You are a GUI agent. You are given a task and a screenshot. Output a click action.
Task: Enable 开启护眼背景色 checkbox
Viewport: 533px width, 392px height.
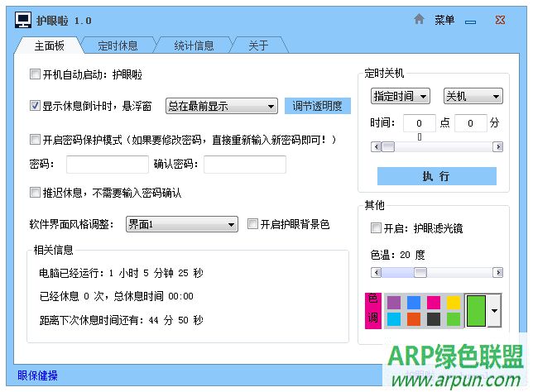253,224
